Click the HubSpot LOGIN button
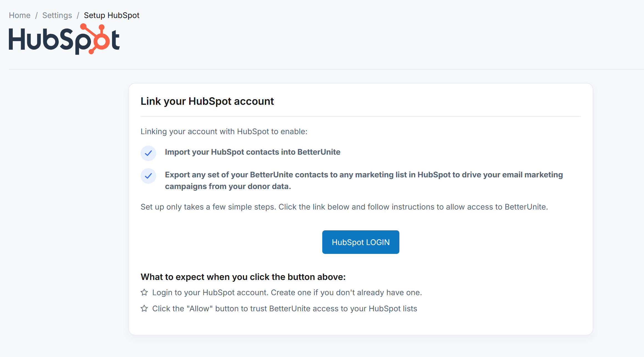The image size is (644, 357). pos(361,242)
